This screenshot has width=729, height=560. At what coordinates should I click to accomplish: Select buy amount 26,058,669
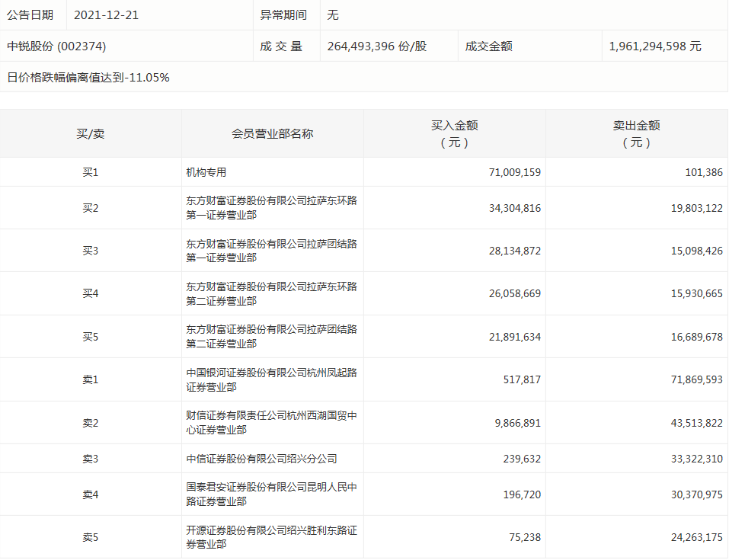pyautogui.click(x=515, y=293)
